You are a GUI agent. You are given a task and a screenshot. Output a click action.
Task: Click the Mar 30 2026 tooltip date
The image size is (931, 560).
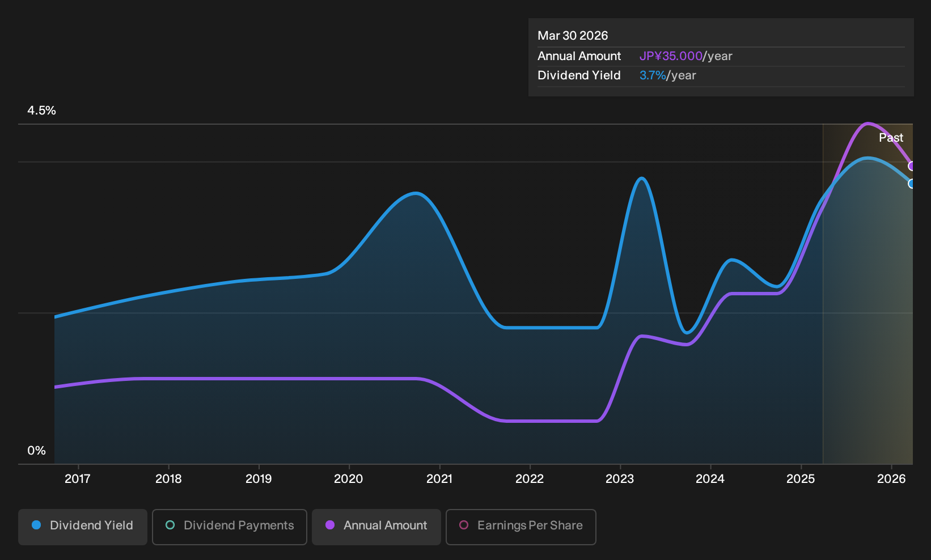[573, 36]
